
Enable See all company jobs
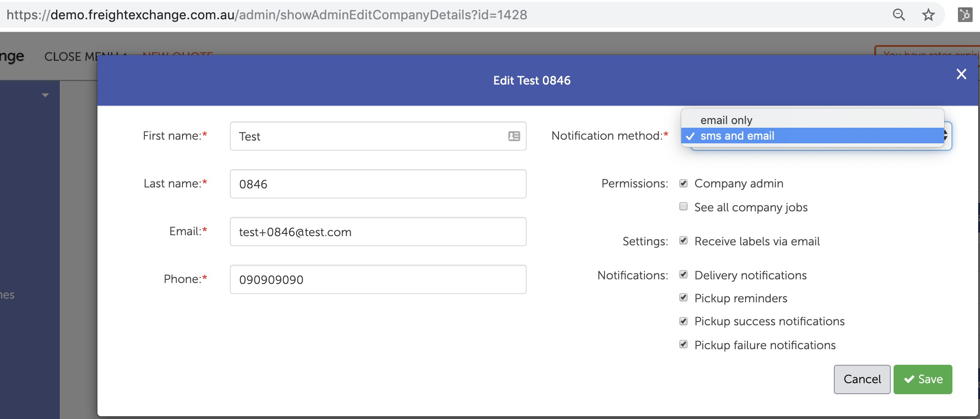click(684, 206)
